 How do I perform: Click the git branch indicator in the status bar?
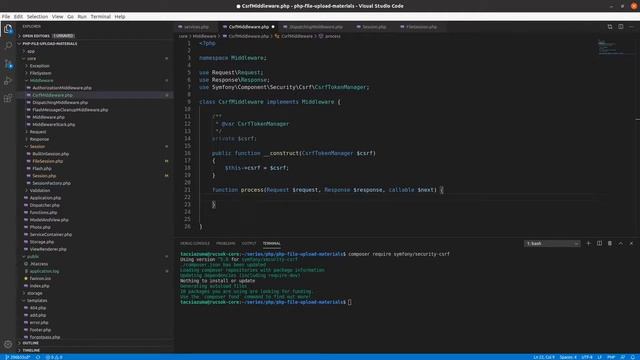(18, 357)
